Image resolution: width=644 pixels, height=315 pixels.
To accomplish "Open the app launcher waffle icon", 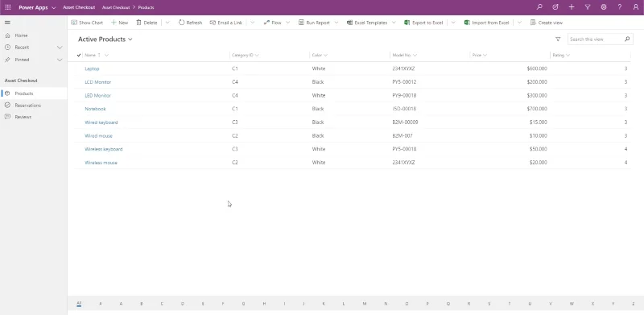I will tap(8, 7).
